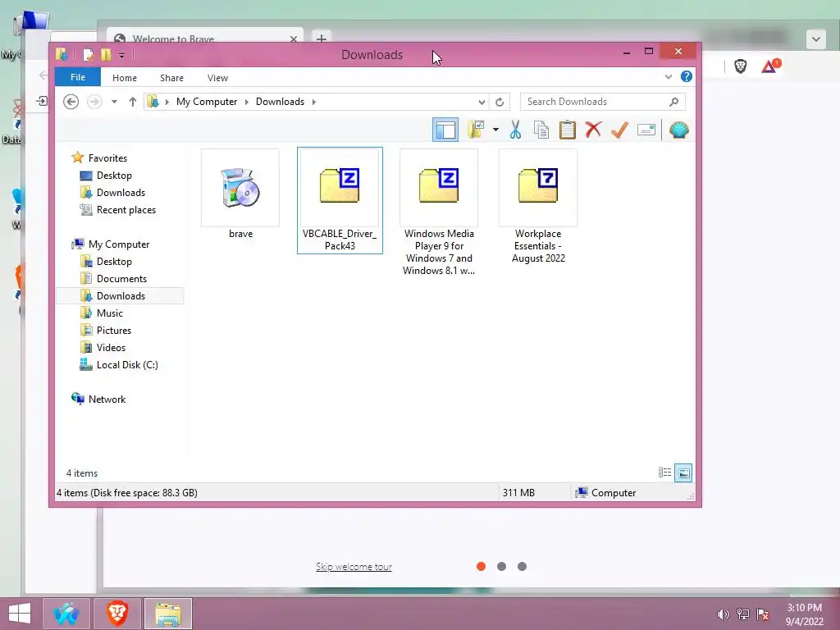The height and width of the screenshot is (630, 840).
Task: Select Favorites in the navigation pane
Action: [x=107, y=158]
